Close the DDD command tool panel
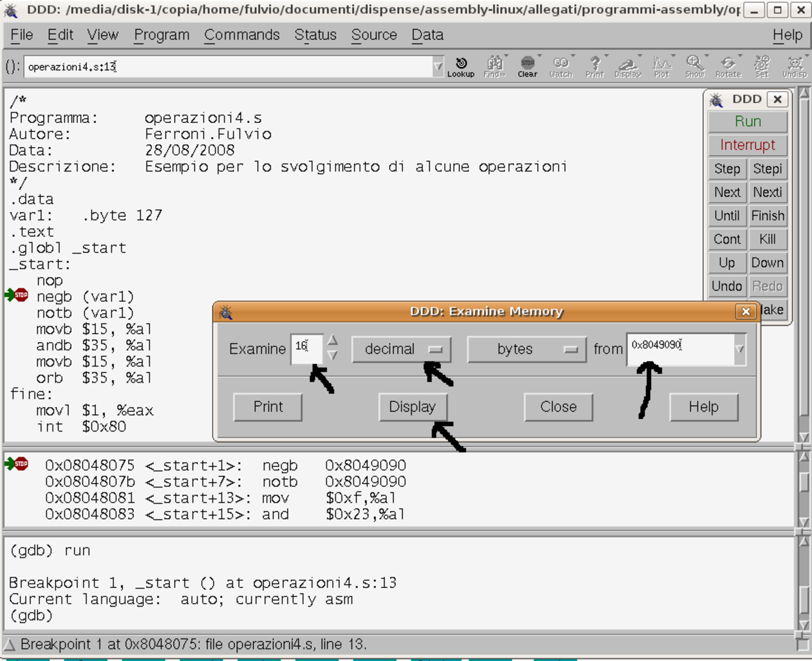 tap(777, 99)
